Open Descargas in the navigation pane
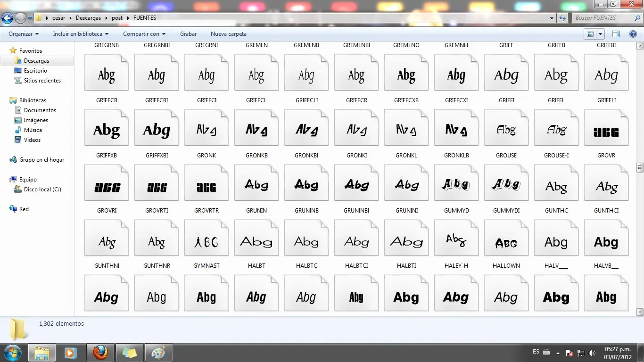This screenshot has width=644, height=362. click(37, 61)
